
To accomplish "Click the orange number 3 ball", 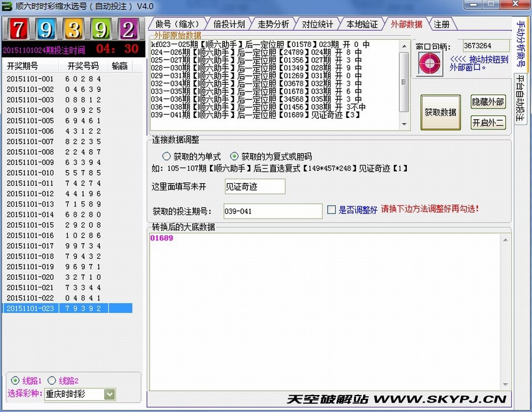I will tap(73, 29).
